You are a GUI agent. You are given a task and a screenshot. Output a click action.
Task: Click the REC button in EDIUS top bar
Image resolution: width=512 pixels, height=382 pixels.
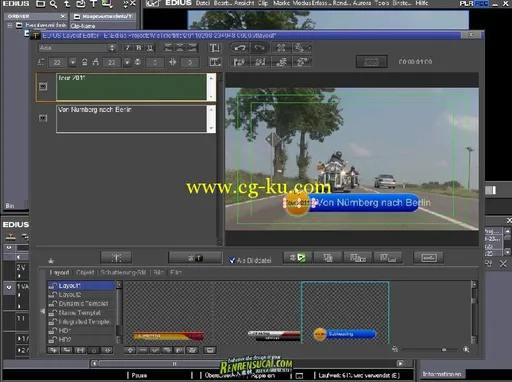click(x=481, y=4)
